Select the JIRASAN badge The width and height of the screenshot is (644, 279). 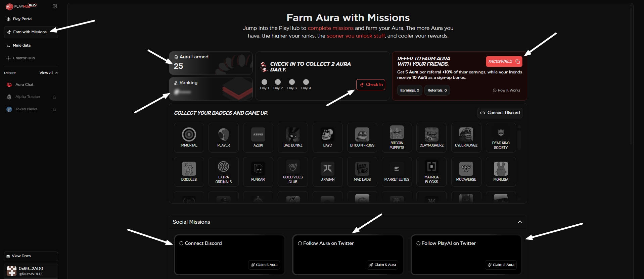pos(328,172)
